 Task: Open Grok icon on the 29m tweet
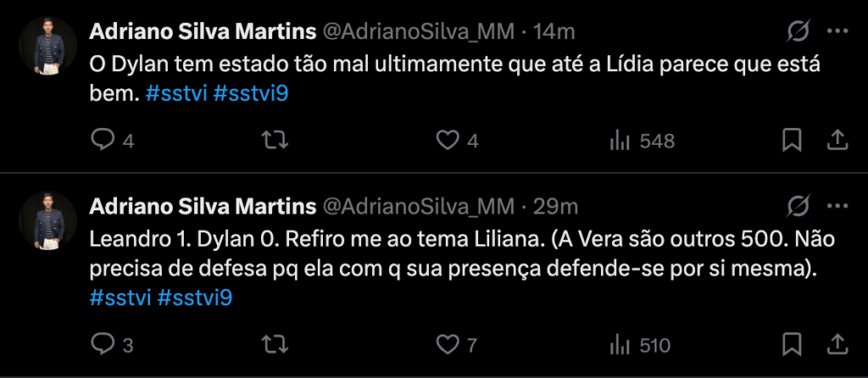797,207
